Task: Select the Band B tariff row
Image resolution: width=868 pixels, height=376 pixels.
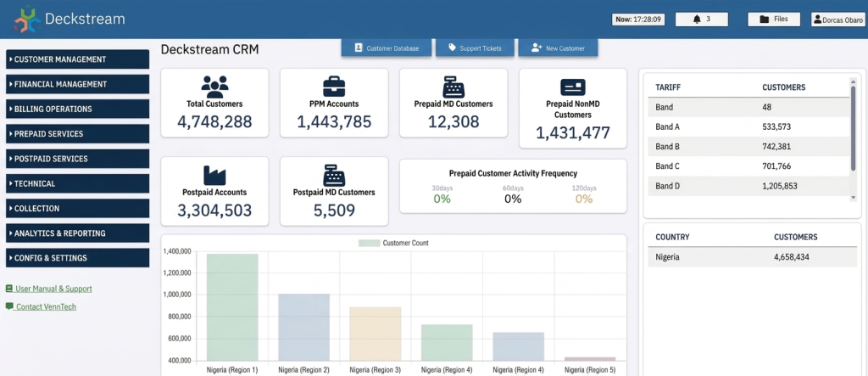Action: pos(748,146)
